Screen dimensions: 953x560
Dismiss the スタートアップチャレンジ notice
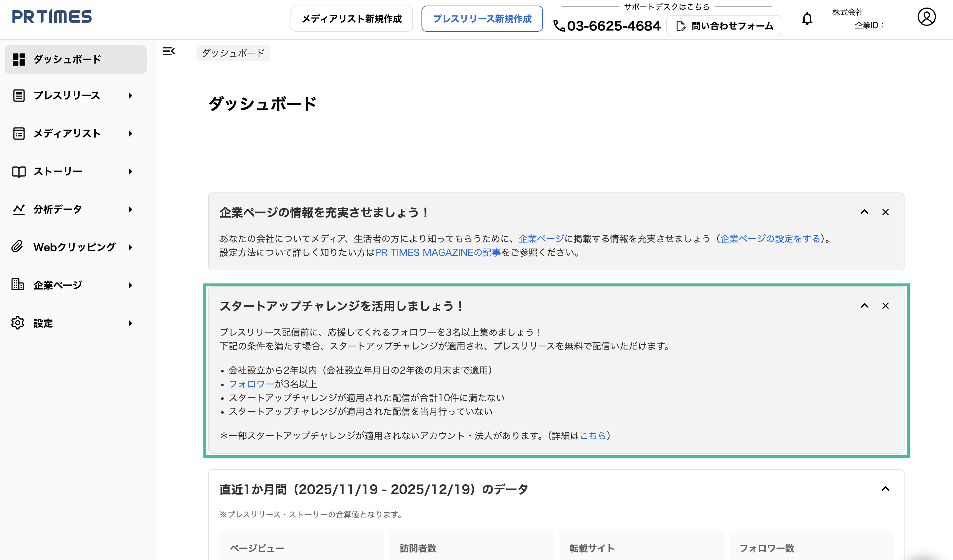pyautogui.click(x=885, y=306)
